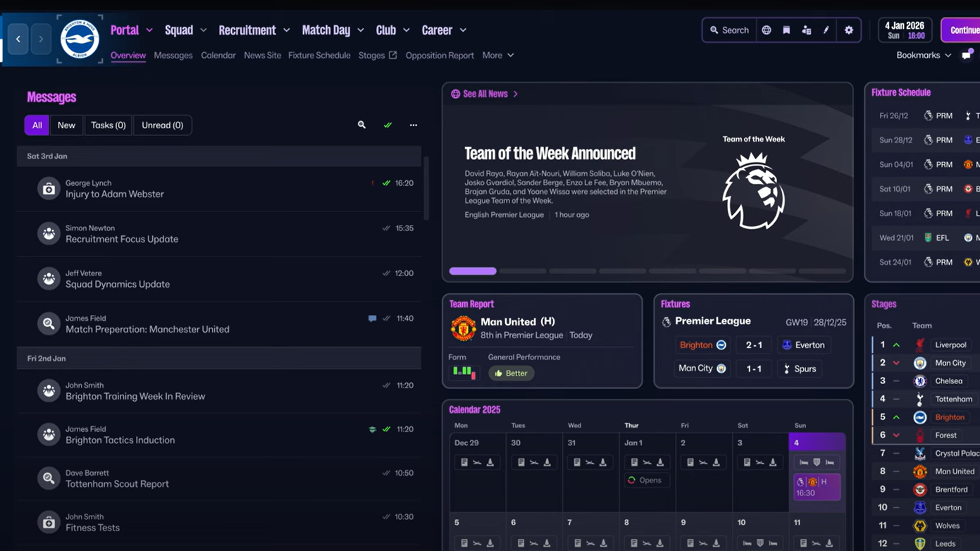980x551 pixels.
Task: Click the Search button
Action: tap(729, 30)
